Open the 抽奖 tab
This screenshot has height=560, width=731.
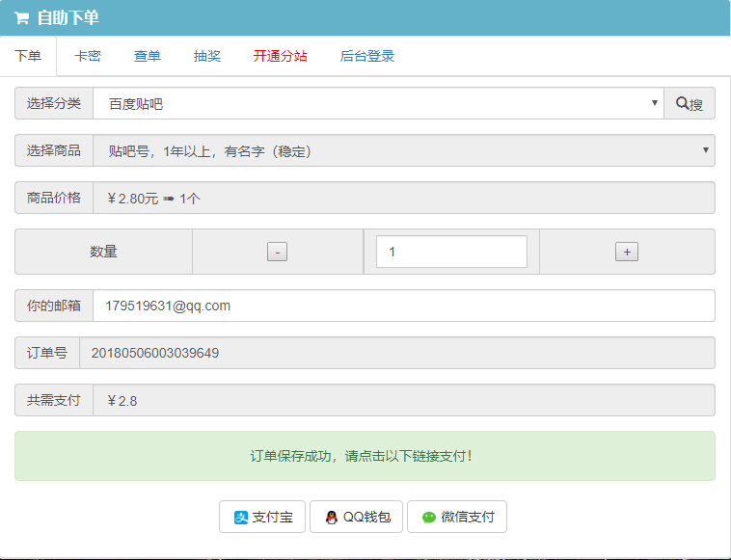[x=207, y=56]
